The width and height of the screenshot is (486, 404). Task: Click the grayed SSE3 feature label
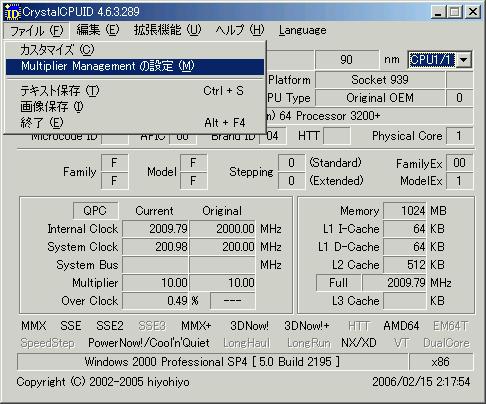[152, 326]
